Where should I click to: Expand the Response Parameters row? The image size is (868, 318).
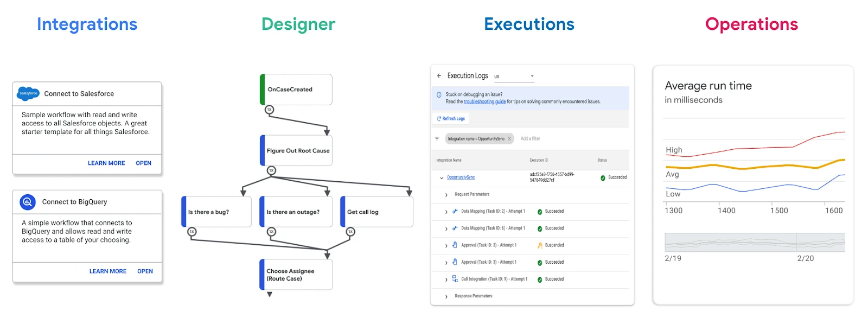coord(446,297)
